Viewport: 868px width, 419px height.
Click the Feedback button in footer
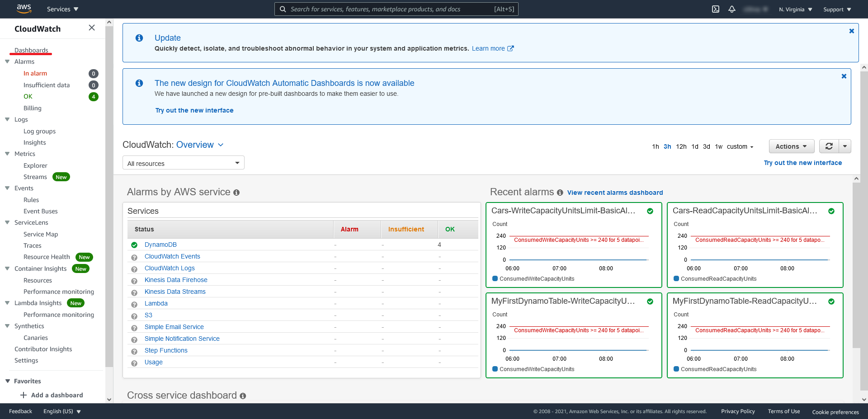click(x=20, y=411)
